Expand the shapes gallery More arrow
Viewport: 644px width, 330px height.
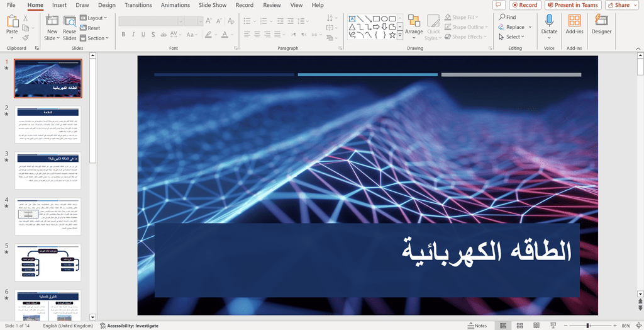(400, 36)
